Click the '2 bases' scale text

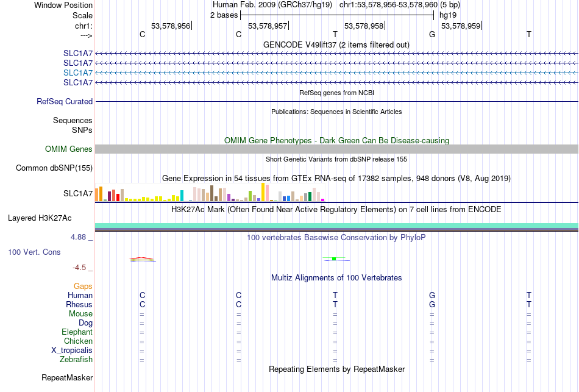click(224, 15)
